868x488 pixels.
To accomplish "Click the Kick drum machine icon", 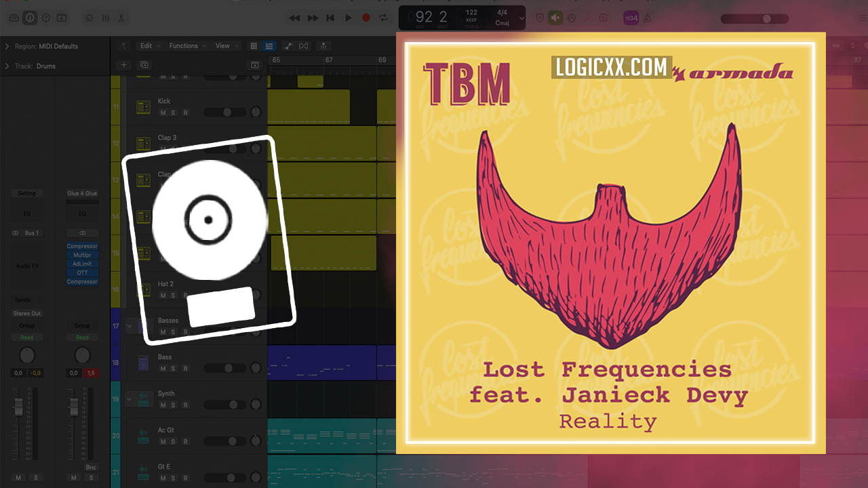I will pyautogui.click(x=143, y=107).
